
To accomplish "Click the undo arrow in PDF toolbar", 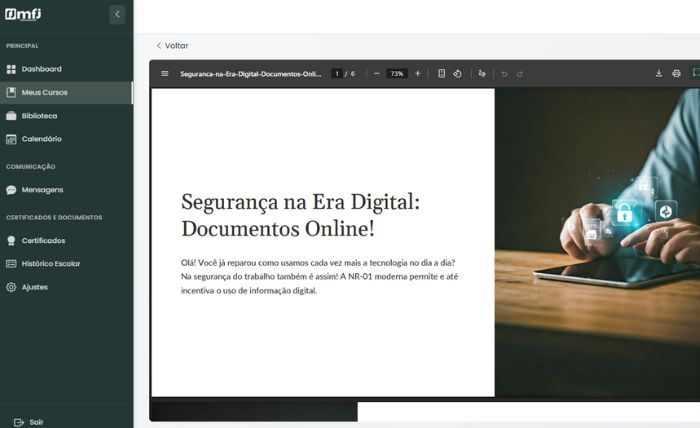I will pos(504,73).
